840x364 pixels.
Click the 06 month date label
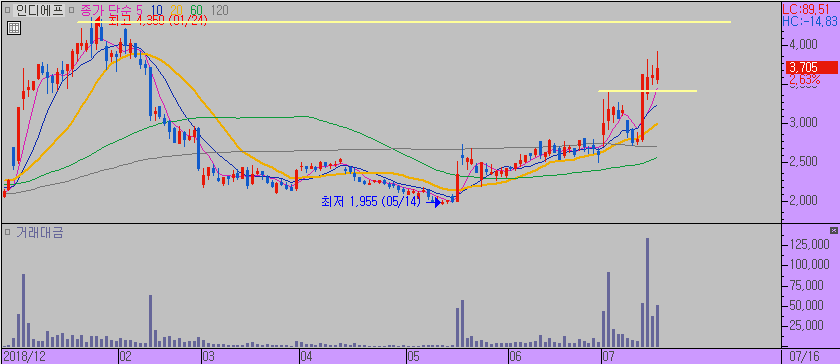click(515, 356)
